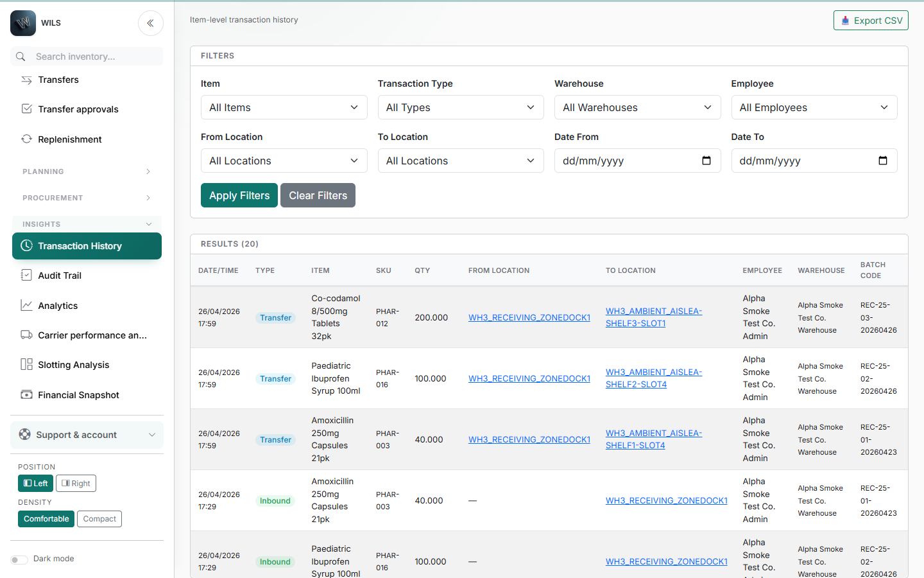This screenshot has width=924, height=578.
Task: Open the To Location dropdown
Action: [461, 161]
